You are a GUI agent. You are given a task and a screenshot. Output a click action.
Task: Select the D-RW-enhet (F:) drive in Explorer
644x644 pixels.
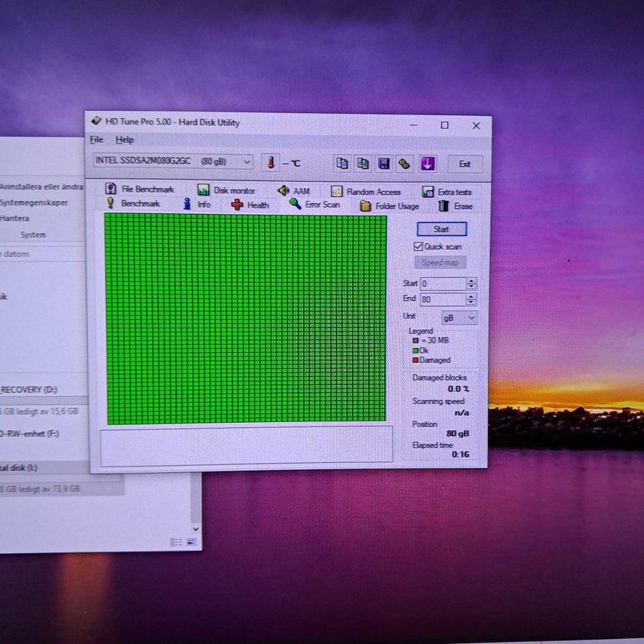[x=29, y=434]
